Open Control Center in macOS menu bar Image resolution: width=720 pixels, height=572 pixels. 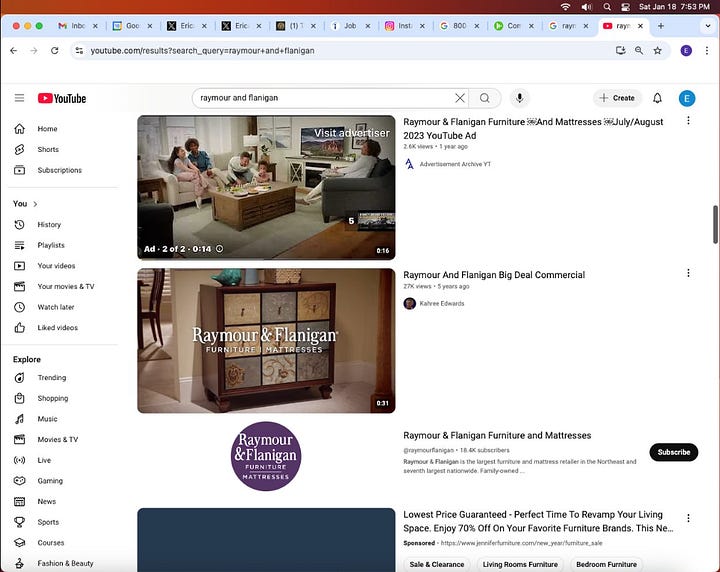625,7
